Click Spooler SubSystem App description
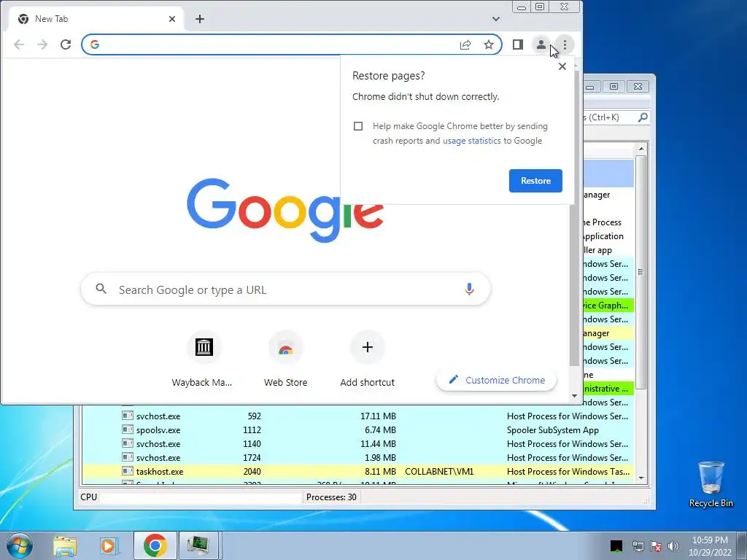 coord(553,430)
